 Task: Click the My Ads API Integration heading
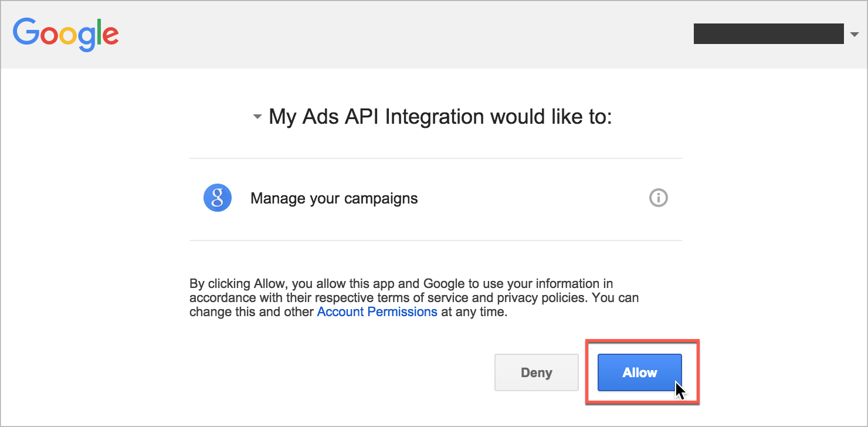(x=440, y=117)
